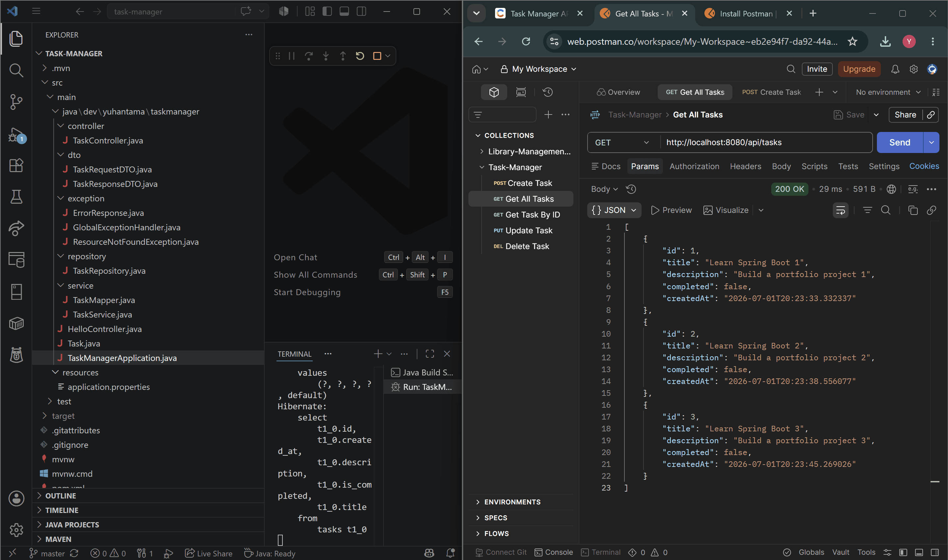The width and height of the screenshot is (948, 560).
Task: Pause the debug session in debug toolbar
Action: pos(291,56)
